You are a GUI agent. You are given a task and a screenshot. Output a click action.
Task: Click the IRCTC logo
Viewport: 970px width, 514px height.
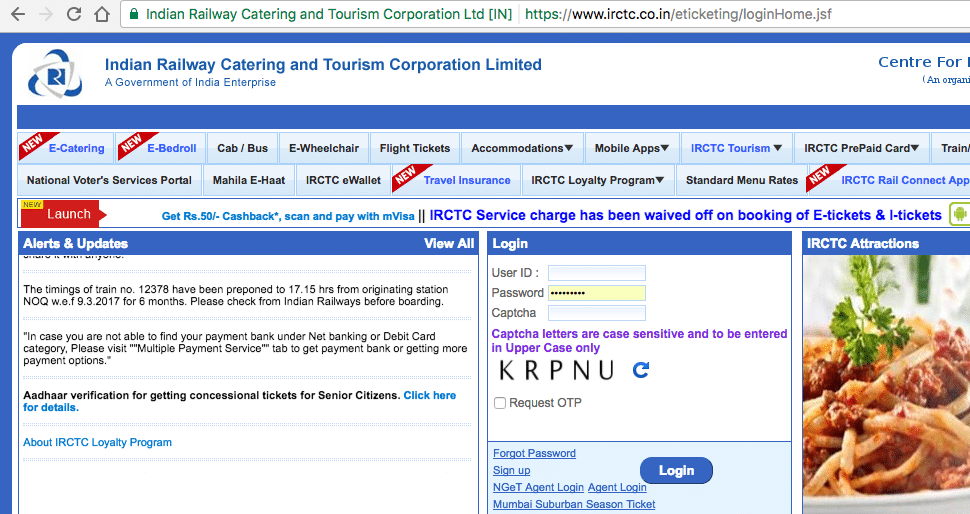click(x=55, y=74)
